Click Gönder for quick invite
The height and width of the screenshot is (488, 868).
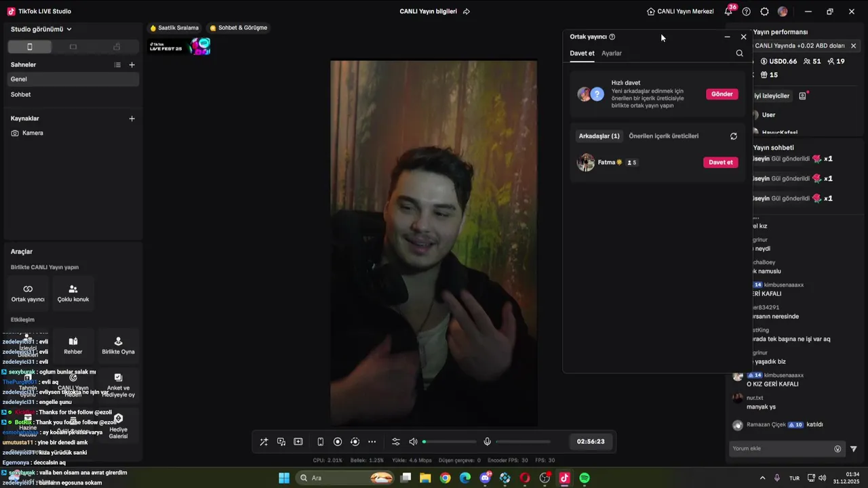click(722, 94)
